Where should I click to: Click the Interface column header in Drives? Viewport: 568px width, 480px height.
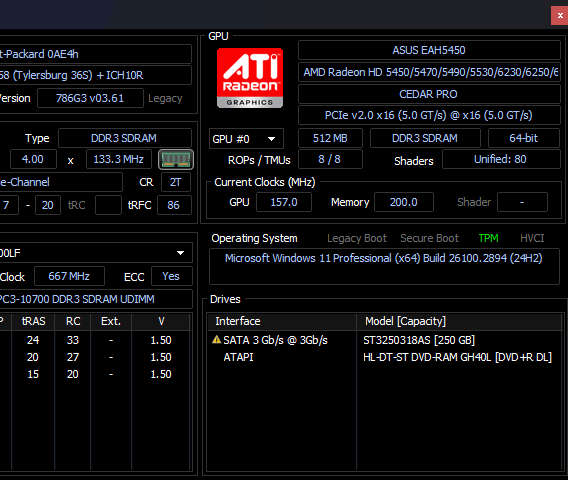[x=282, y=321]
